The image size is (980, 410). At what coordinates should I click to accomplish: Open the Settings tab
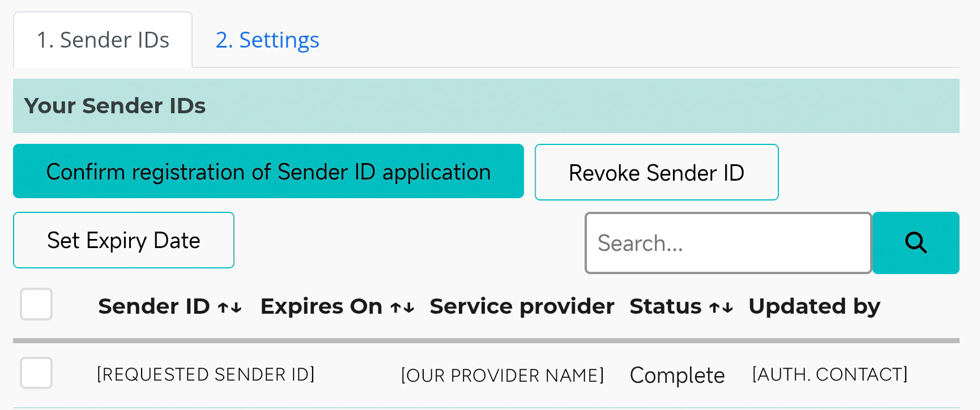(267, 40)
